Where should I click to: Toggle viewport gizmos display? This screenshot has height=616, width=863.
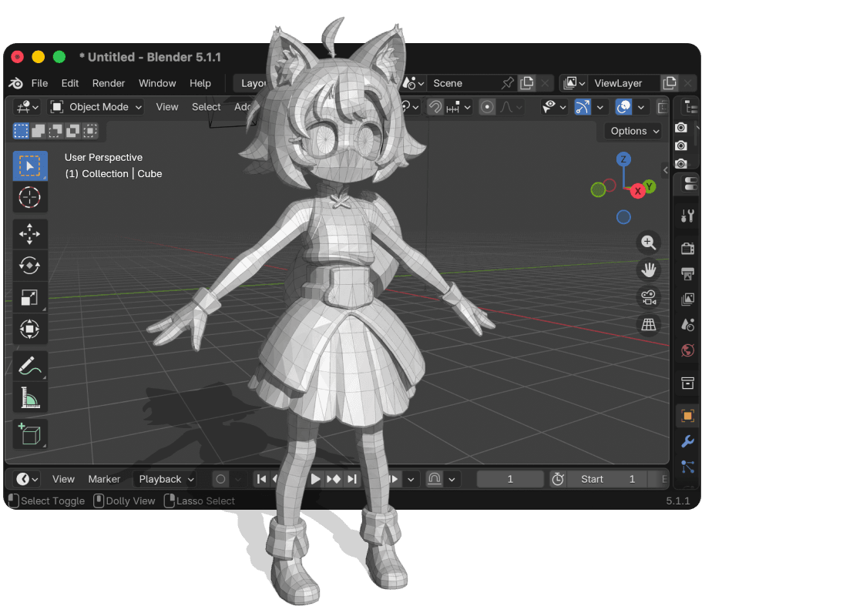[x=583, y=107]
